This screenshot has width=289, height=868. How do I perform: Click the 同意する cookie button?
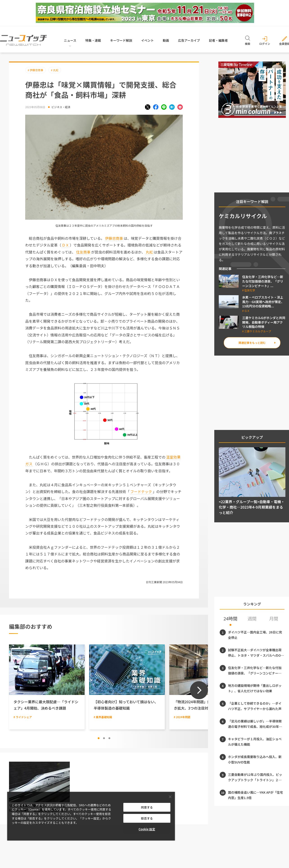(147, 807)
